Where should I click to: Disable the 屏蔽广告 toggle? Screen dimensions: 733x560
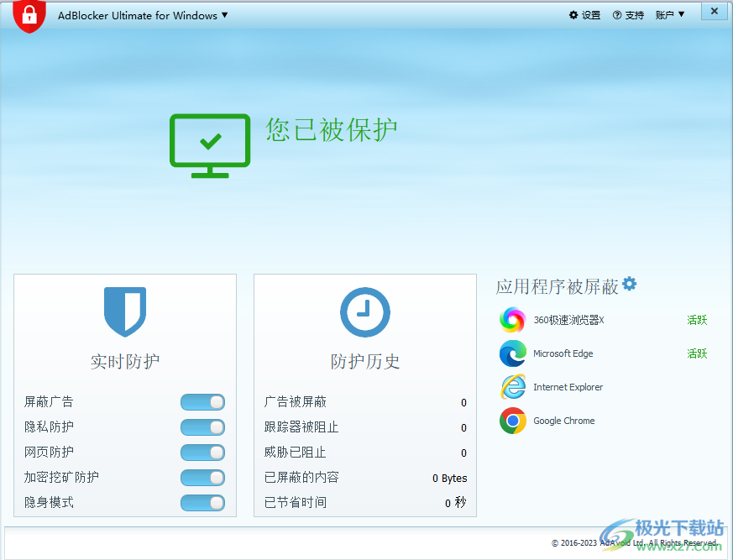[x=202, y=402]
